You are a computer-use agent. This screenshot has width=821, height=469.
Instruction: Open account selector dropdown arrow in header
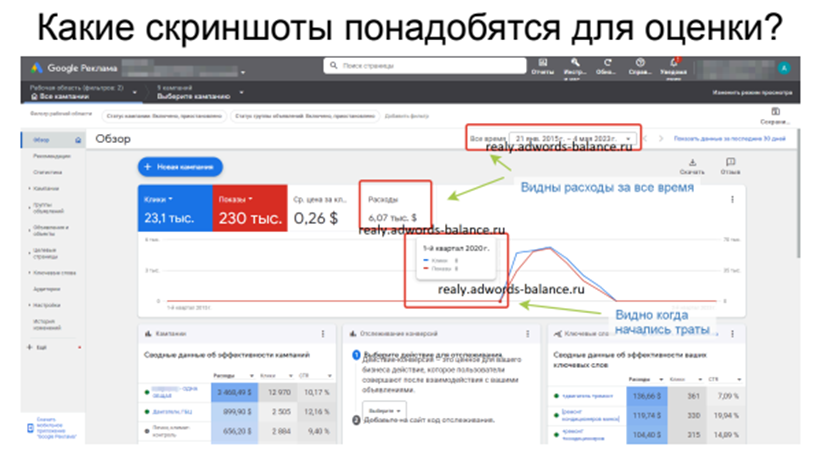tap(243, 72)
